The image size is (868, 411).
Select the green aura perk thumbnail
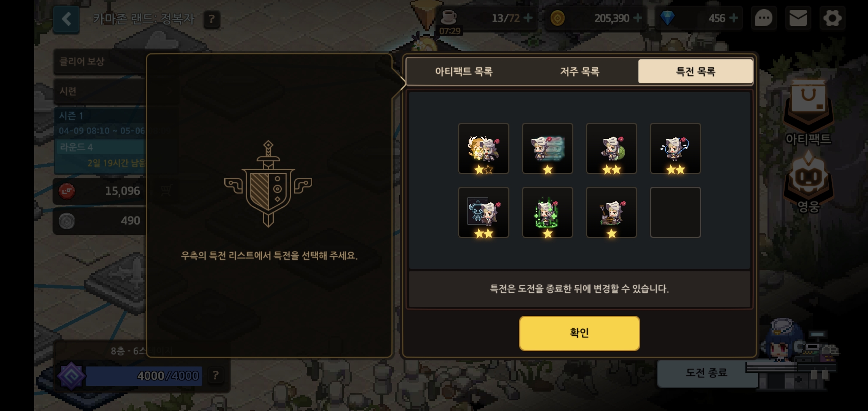547,212
